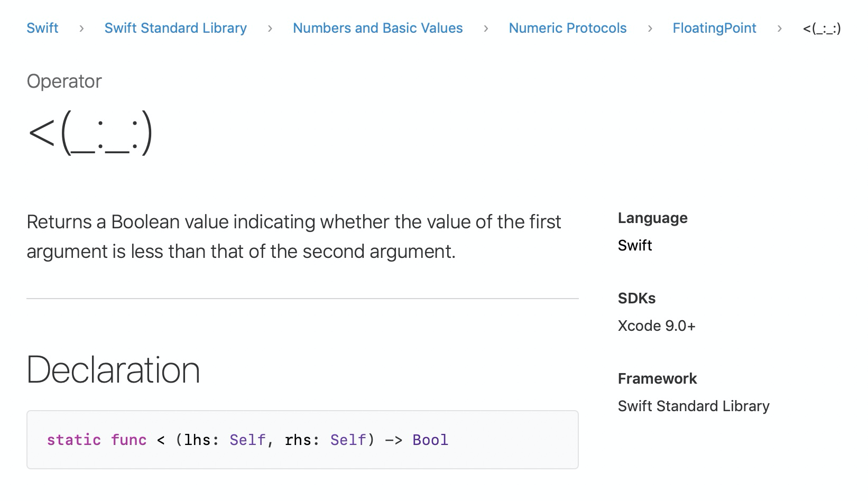Click the chevron following FloatingPoint breadcrumb

tap(779, 29)
